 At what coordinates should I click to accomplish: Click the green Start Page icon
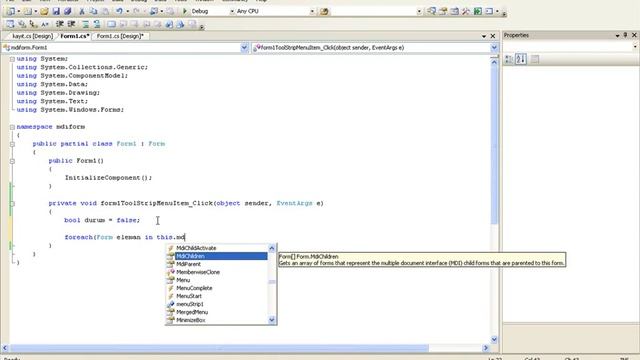click(x=478, y=11)
